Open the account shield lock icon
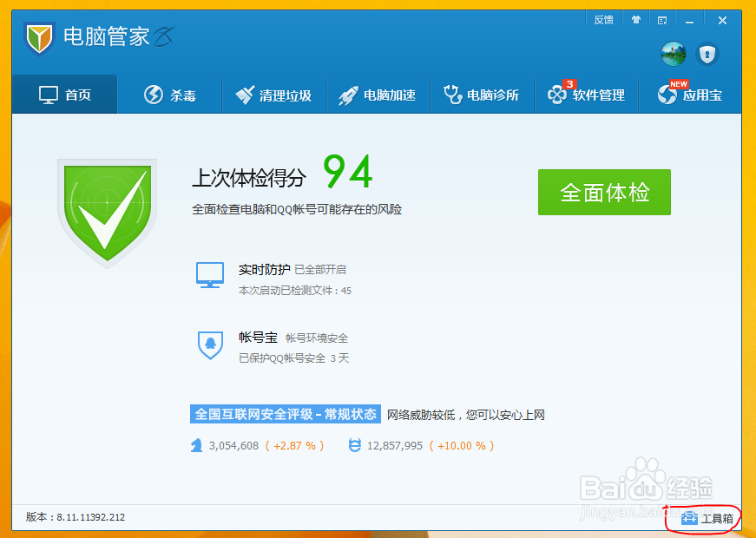This screenshot has width=756, height=538. click(707, 54)
